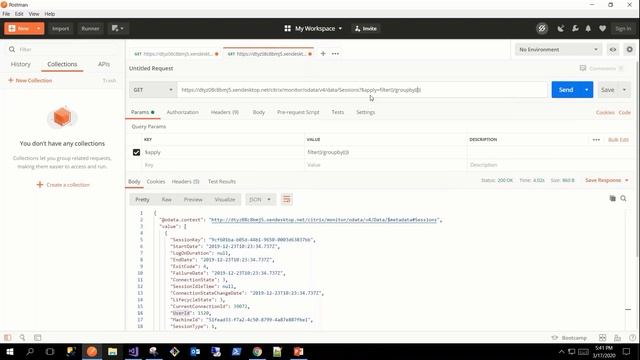
Task: Open the params table ellipsis options
Action: (596, 140)
